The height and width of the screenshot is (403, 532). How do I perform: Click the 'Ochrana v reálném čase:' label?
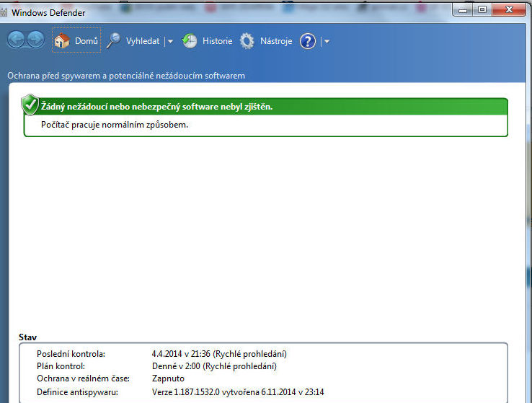(83, 378)
